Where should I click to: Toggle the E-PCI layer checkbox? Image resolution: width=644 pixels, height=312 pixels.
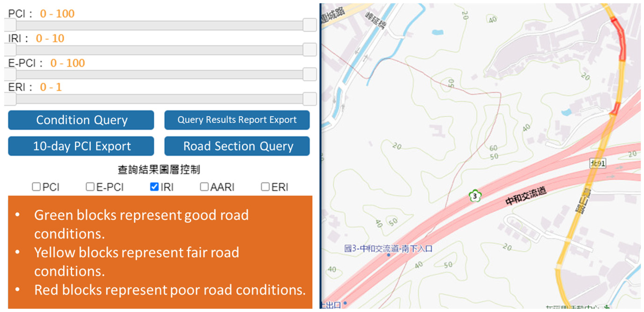(90, 187)
